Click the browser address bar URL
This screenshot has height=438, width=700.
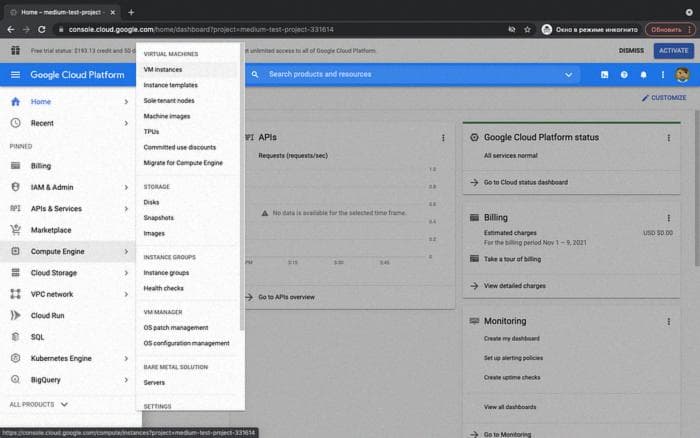point(201,29)
